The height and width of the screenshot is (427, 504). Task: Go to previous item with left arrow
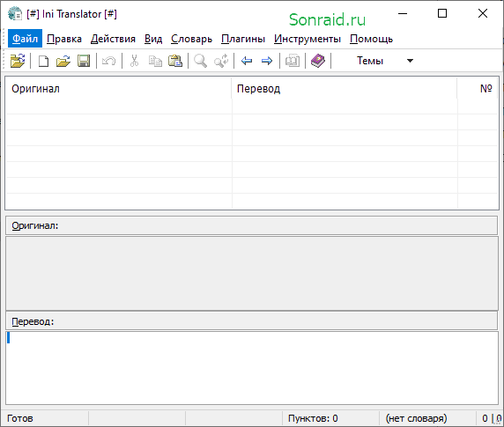click(247, 61)
